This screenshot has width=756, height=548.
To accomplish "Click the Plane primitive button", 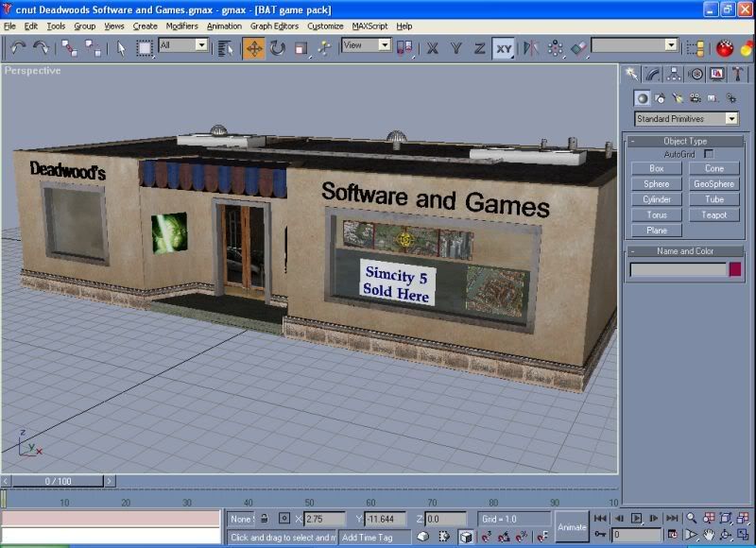I will 657,231.
